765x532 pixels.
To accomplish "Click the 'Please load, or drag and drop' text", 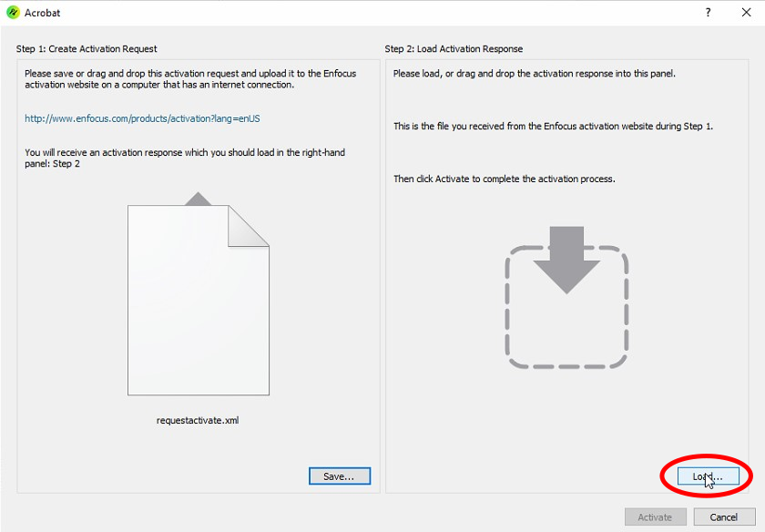I will pos(534,73).
